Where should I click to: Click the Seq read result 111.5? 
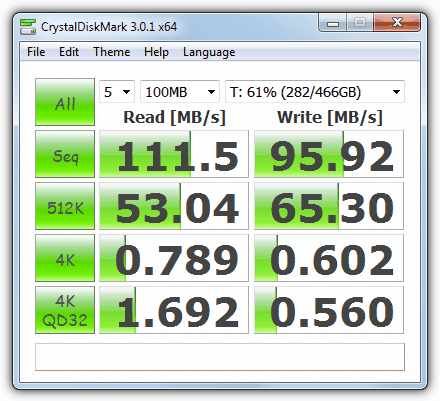coord(174,154)
